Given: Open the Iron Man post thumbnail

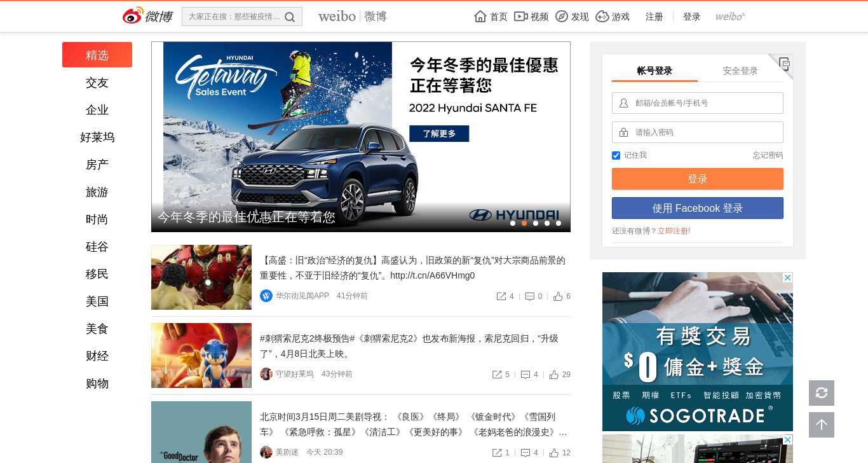Looking at the screenshot, I should pyautogui.click(x=201, y=277).
